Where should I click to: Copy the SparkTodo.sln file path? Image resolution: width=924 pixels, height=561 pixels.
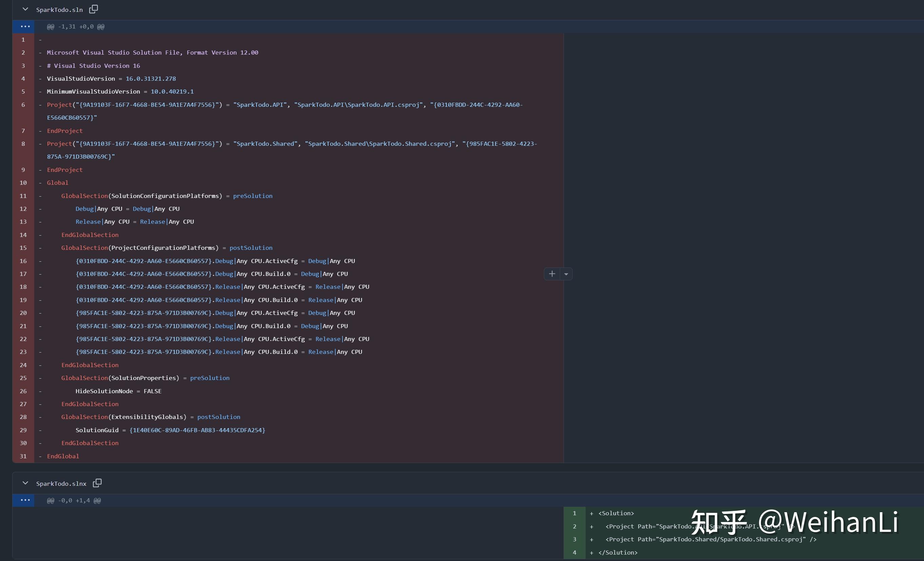(x=93, y=9)
